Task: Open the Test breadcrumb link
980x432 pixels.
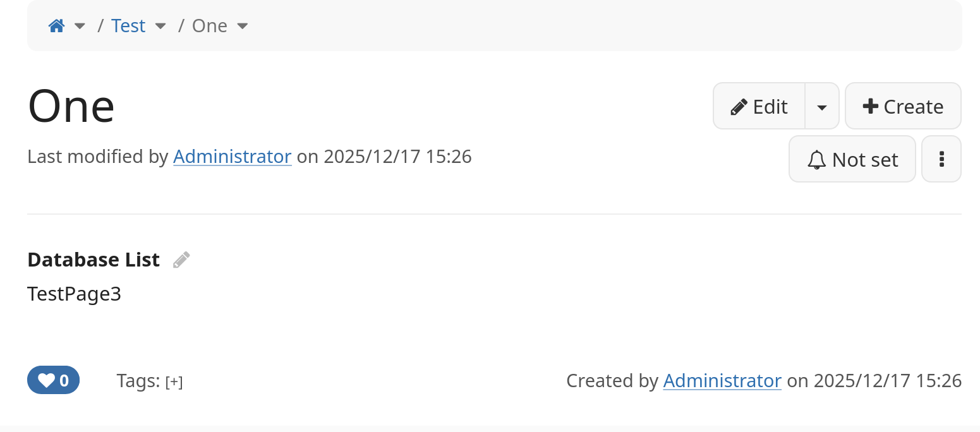Action: [128, 26]
